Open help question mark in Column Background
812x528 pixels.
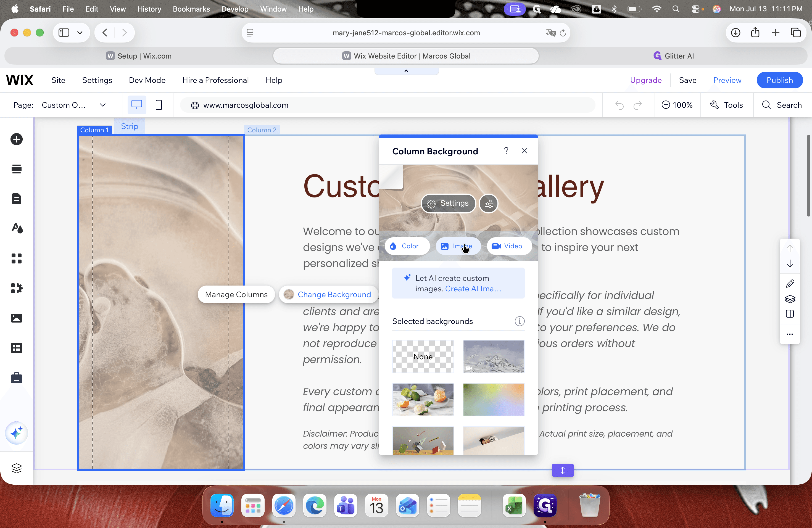[506, 151]
